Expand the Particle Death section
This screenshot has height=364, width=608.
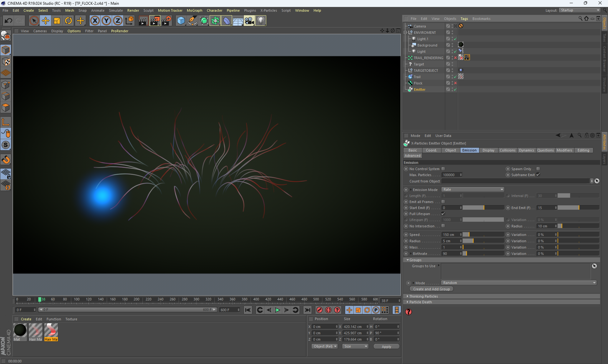coord(420,302)
